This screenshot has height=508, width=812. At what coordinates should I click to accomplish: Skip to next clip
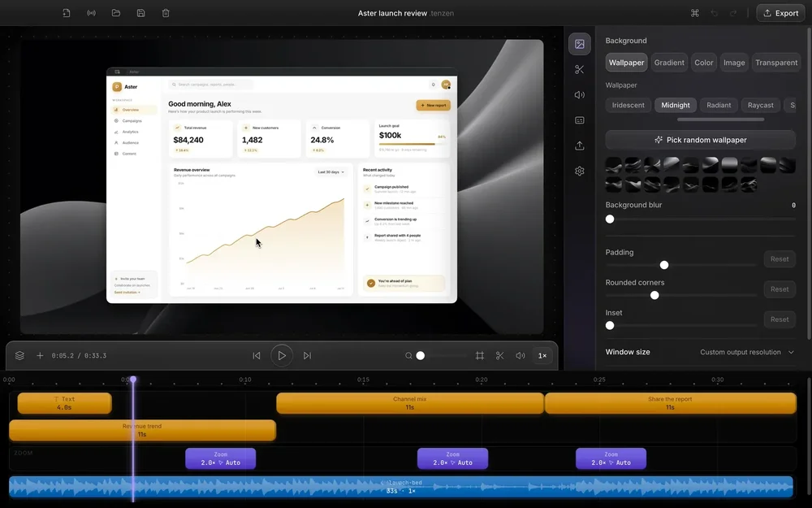click(307, 356)
